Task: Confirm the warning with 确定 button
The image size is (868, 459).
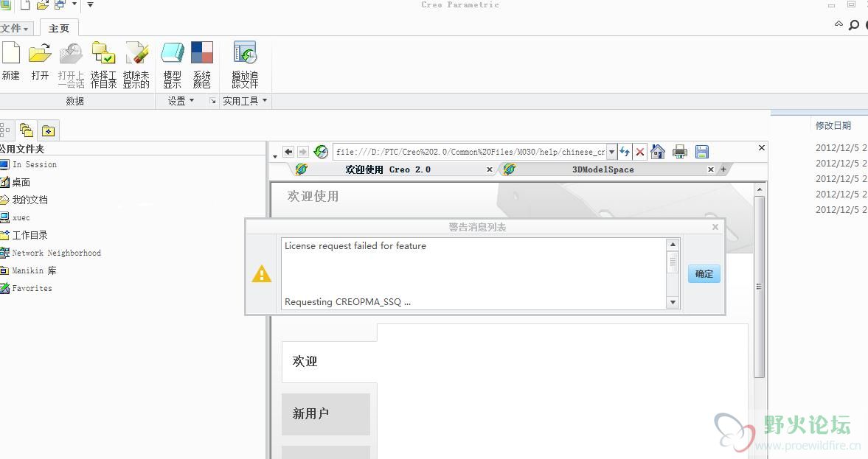Action: (704, 274)
